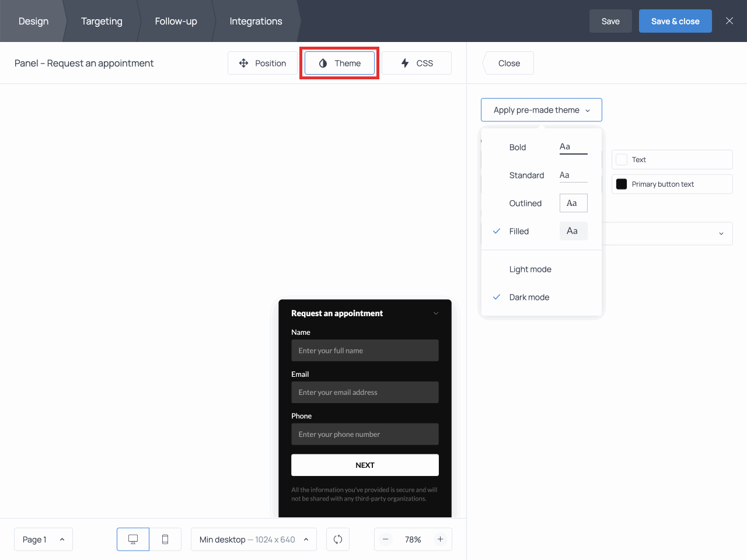The width and height of the screenshot is (747, 560).
Task: Click the black Primary button text swatch
Action: 622,184
